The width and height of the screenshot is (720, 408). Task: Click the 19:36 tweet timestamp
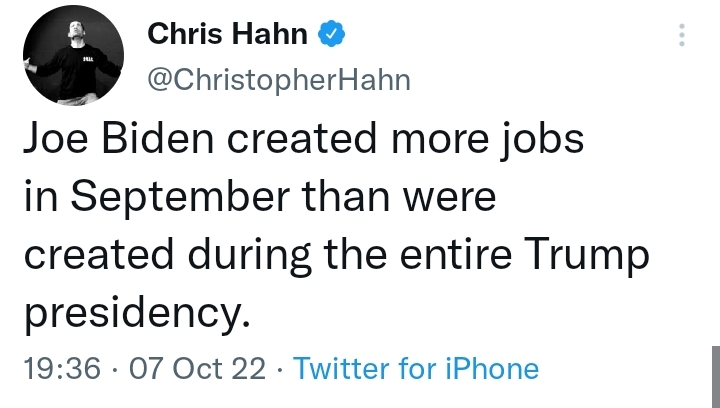click(62, 368)
